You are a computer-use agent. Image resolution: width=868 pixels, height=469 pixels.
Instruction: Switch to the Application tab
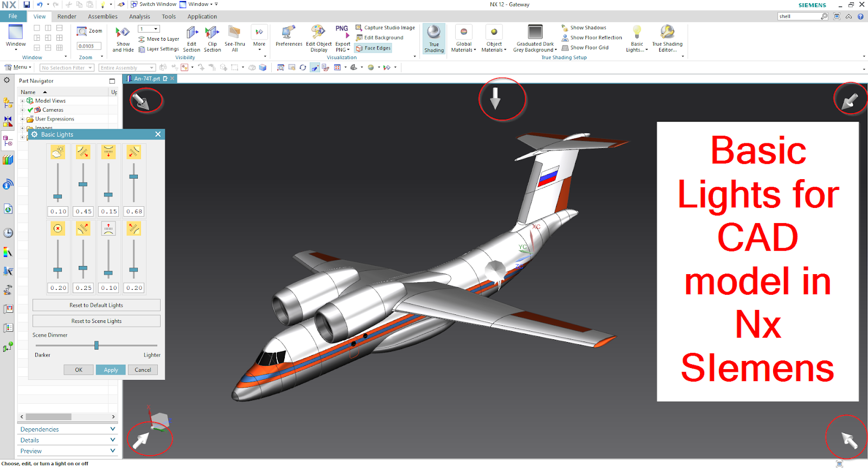click(x=202, y=16)
